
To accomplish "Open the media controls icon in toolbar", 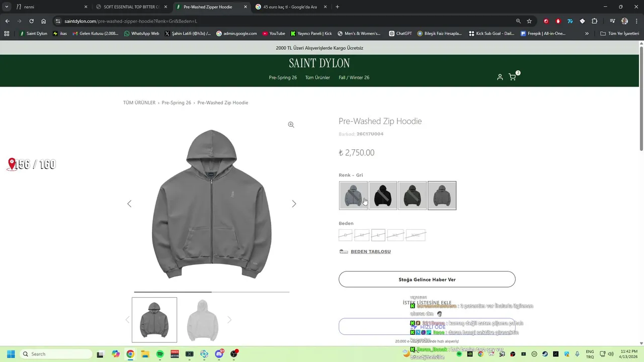I will click(x=612, y=21).
